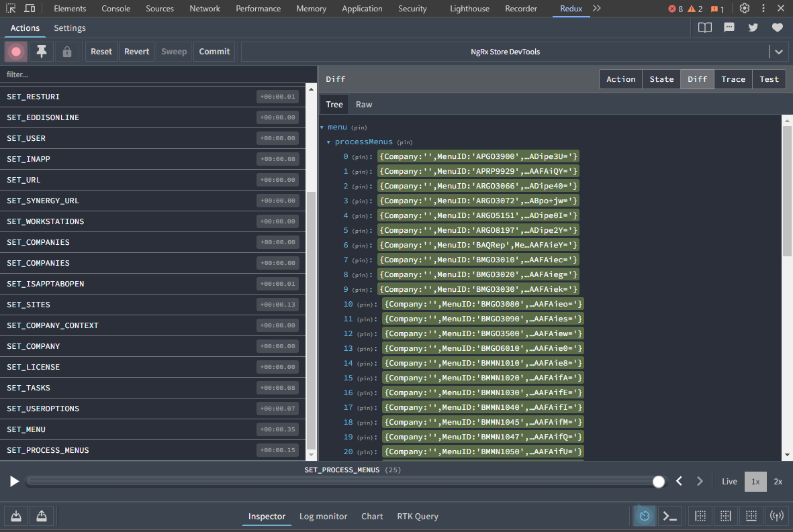Click the pin persist state icon

42,52
